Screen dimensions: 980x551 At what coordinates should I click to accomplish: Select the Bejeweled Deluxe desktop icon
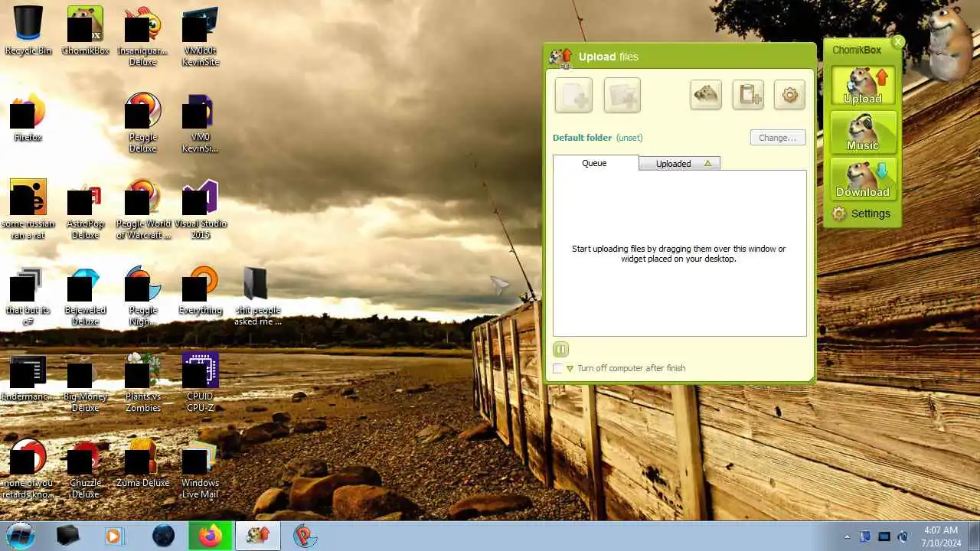pos(85,295)
